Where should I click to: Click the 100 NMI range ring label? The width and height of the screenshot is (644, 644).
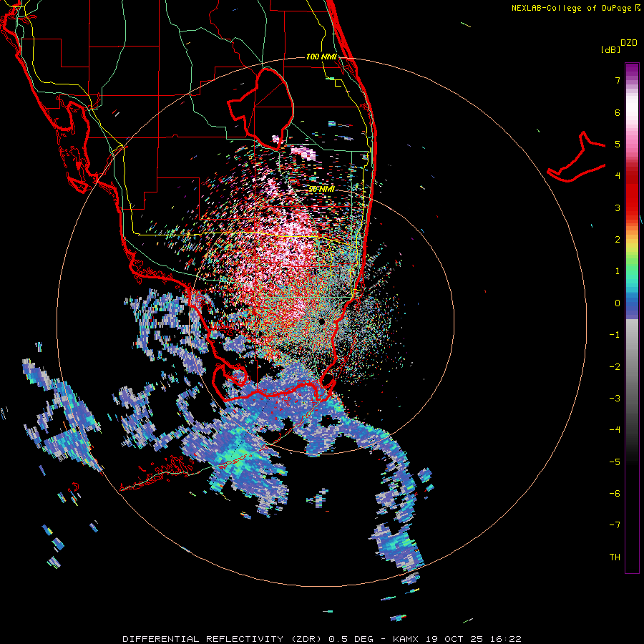pos(321,57)
